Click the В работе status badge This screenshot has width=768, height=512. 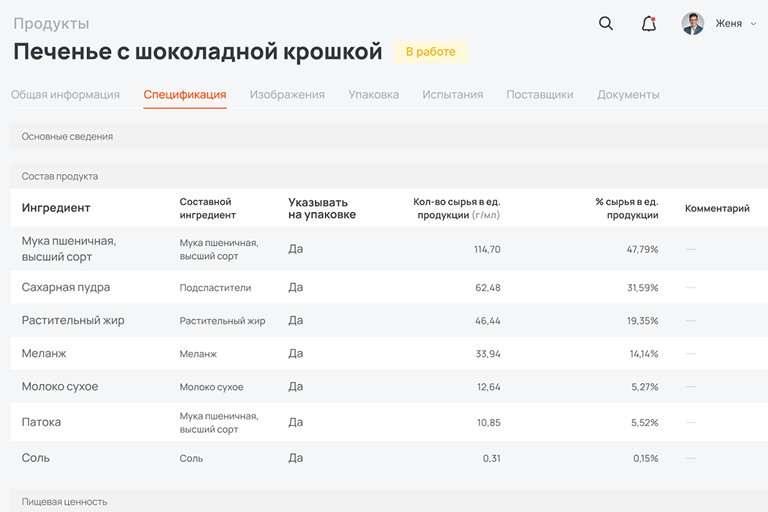point(430,52)
